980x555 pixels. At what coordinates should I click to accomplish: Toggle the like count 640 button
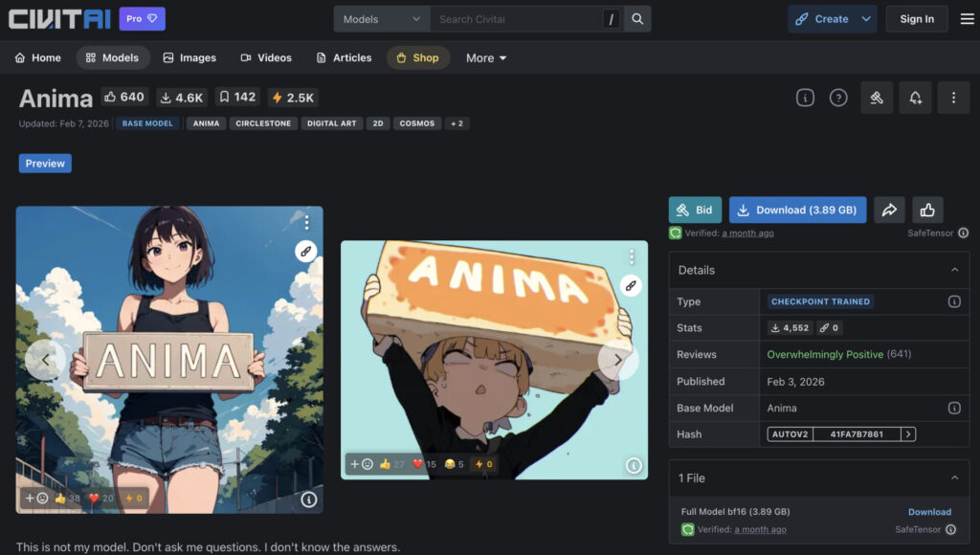point(124,98)
